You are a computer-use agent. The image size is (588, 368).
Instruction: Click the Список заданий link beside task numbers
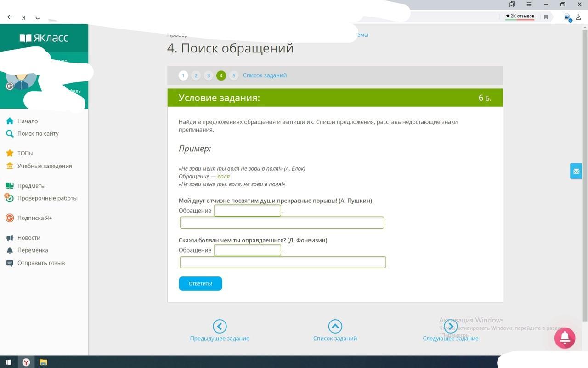tap(265, 75)
